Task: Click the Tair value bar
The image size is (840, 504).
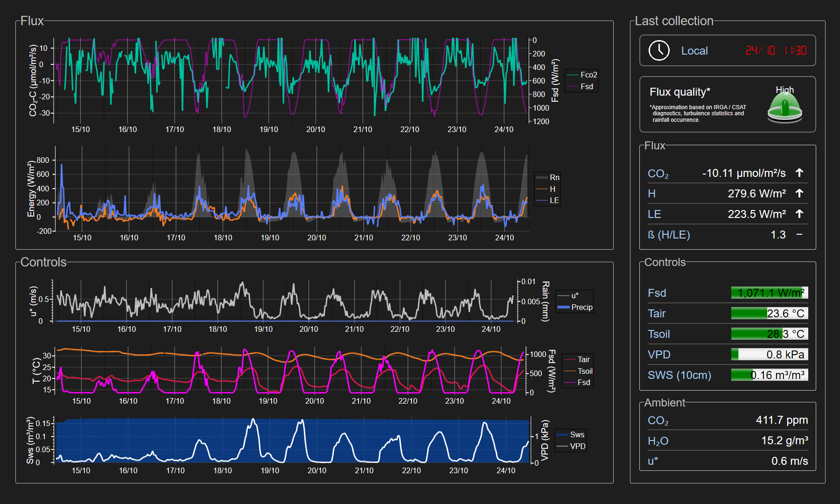Action: click(769, 314)
